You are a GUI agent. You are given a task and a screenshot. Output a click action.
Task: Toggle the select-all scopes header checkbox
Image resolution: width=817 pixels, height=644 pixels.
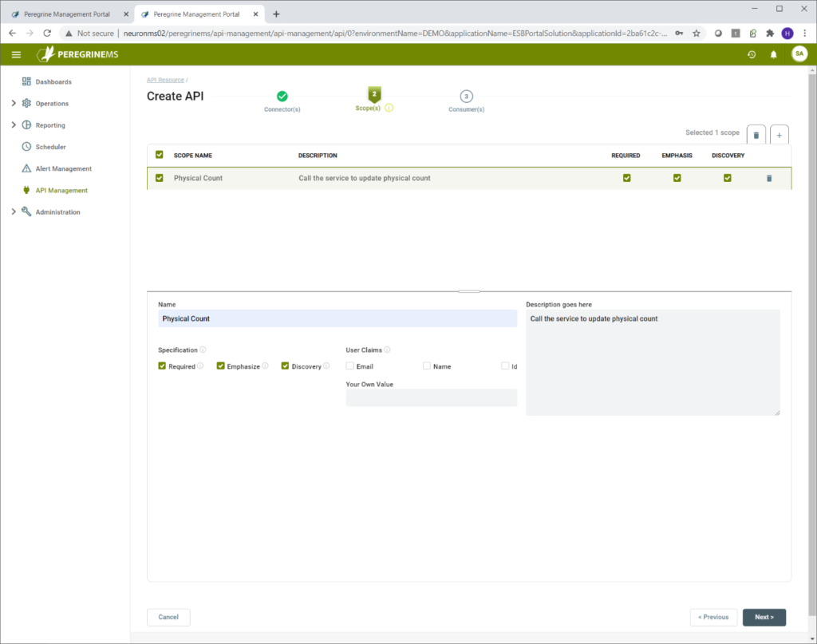coord(160,155)
